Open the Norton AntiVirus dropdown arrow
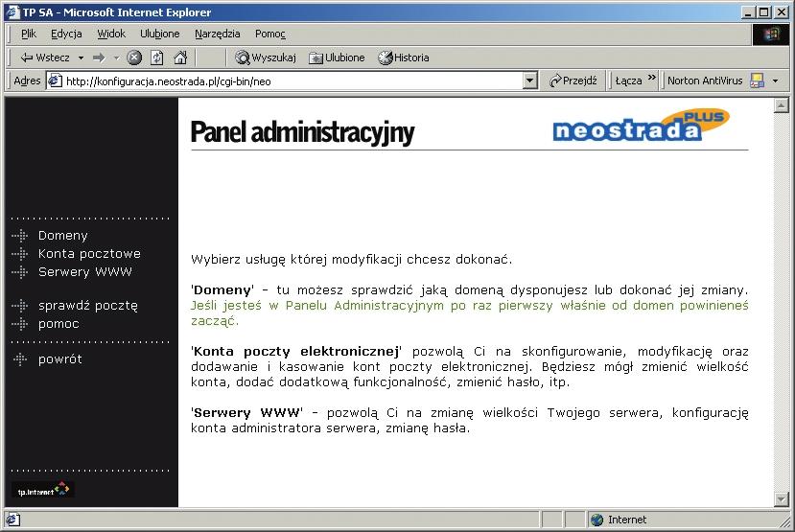Image resolution: width=795 pixels, height=532 pixels. coord(775,81)
